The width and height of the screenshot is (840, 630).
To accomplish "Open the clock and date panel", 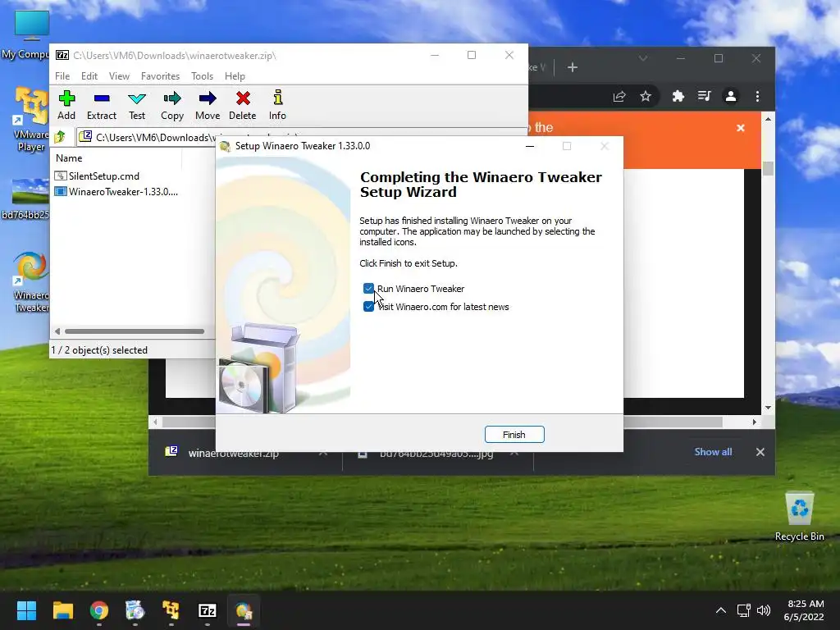I will (804, 610).
